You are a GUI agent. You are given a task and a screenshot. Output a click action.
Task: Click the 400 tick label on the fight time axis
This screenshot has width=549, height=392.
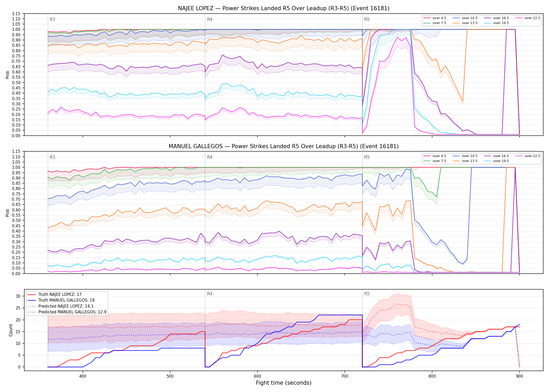click(83, 376)
